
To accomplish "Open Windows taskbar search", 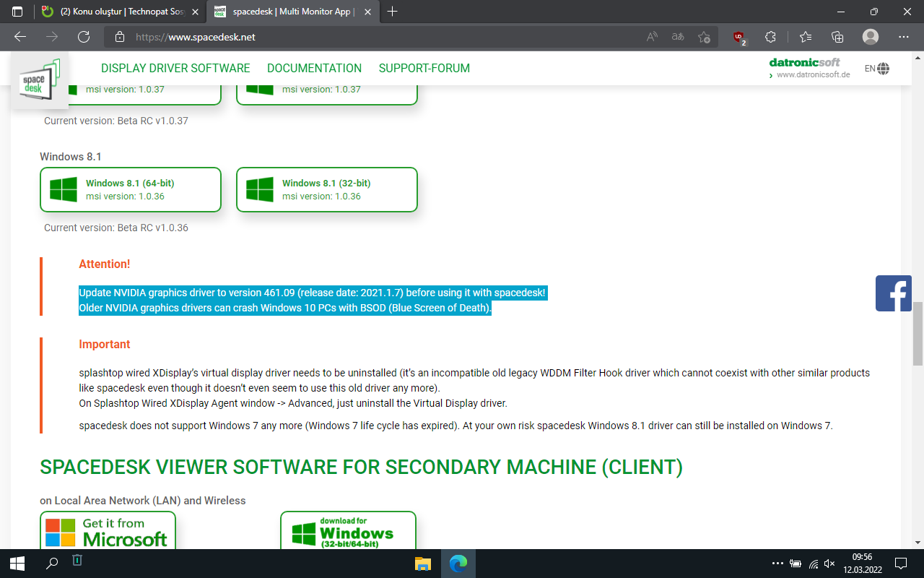I will [52, 564].
